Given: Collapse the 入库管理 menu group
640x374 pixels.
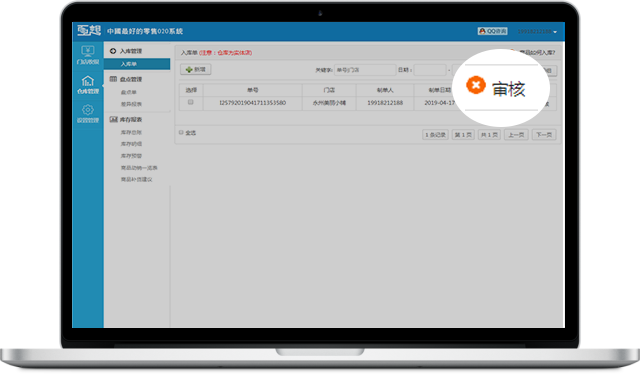Looking at the screenshot, I should pyautogui.click(x=126, y=51).
